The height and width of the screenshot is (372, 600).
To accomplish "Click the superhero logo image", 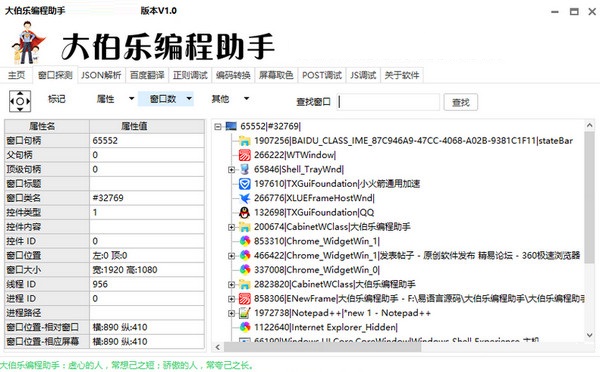I will [28, 42].
